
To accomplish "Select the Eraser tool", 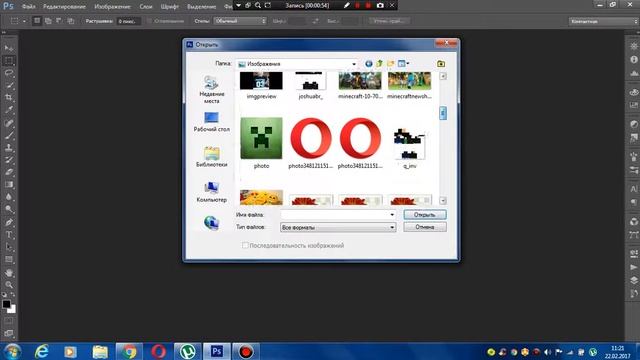I will coord(9,172).
